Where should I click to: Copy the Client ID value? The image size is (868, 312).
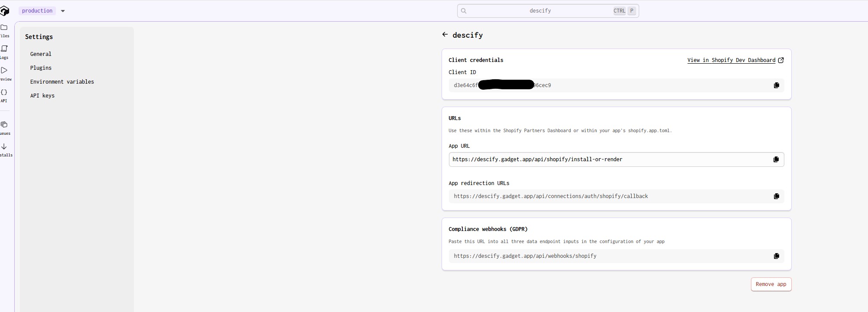tap(776, 85)
